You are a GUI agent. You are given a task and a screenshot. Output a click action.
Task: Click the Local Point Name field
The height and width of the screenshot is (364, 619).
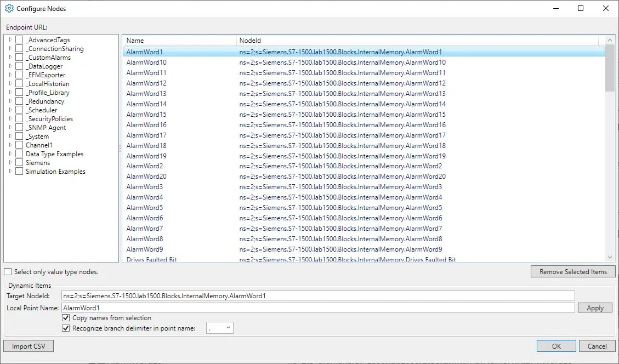[317, 308]
